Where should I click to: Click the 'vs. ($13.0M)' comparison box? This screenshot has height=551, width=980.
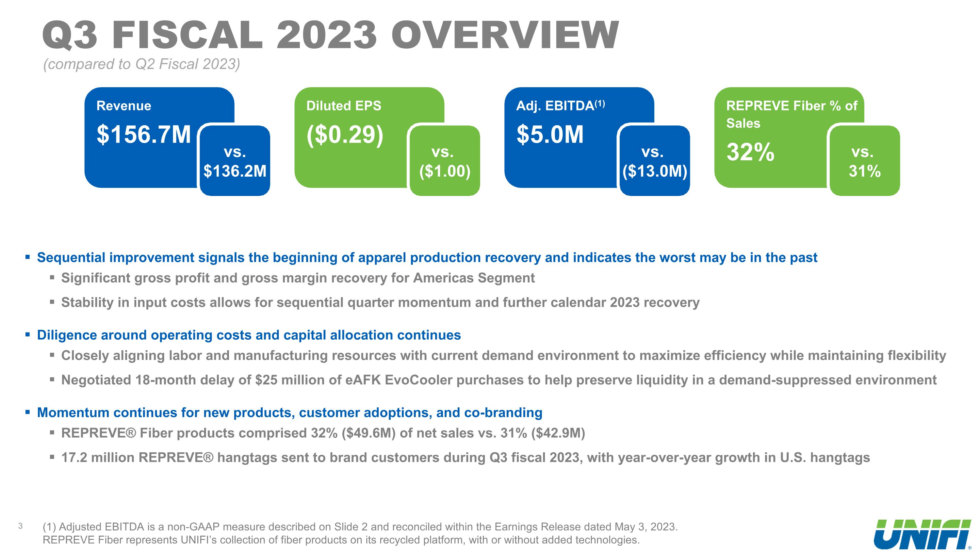(655, 161)
